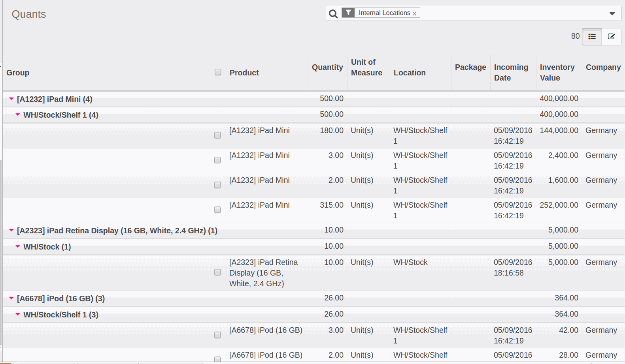The height and width of the screenshot is (364, 625).
Task: Click the 05/09/2016 18:16:58 incoming date
Action: [513, 267]
